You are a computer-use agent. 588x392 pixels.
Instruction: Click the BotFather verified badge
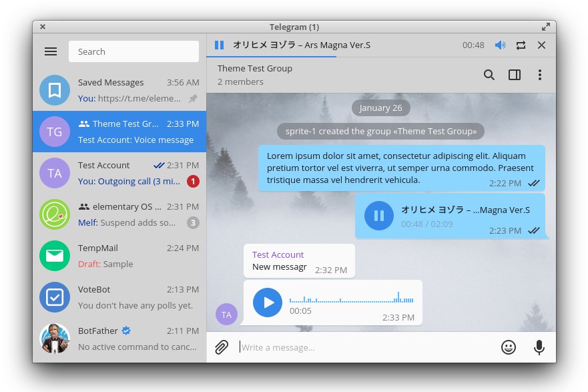(126, 331)
